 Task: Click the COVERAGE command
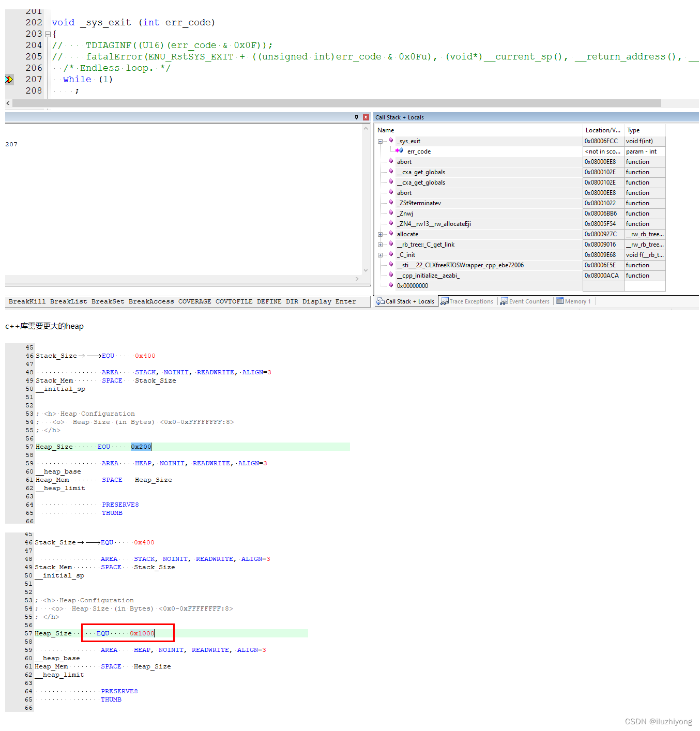tap(194, 301)
